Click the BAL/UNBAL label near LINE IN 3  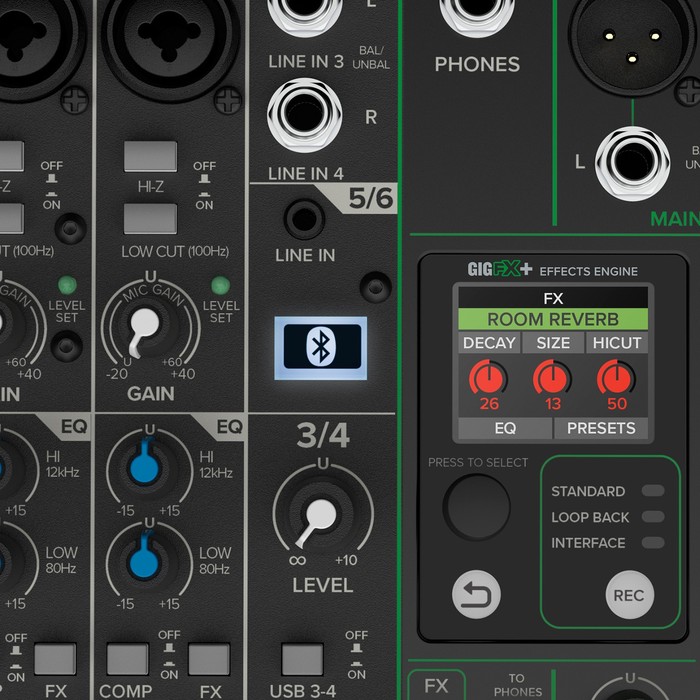click(371, 58)
